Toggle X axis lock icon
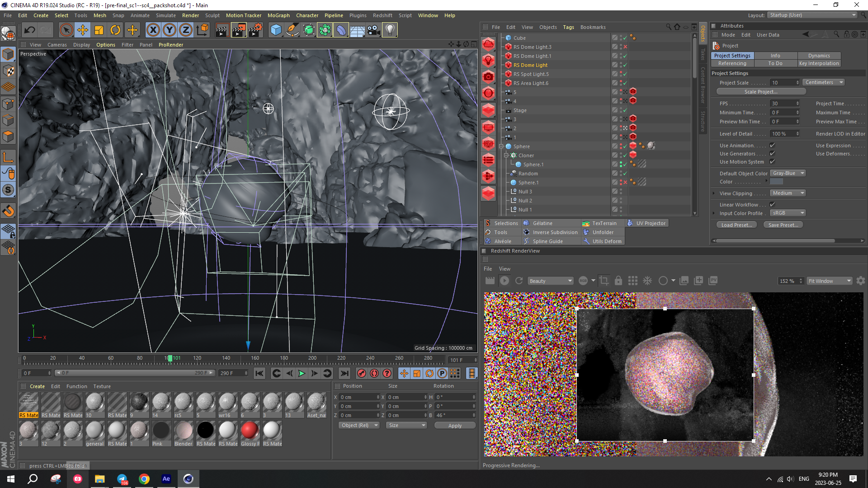868x488 pixels. coord(153,30)
